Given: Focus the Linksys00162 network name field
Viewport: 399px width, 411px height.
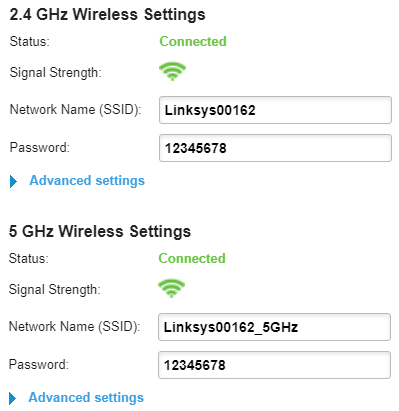Looking at the screenshot, I should (275, 110).
